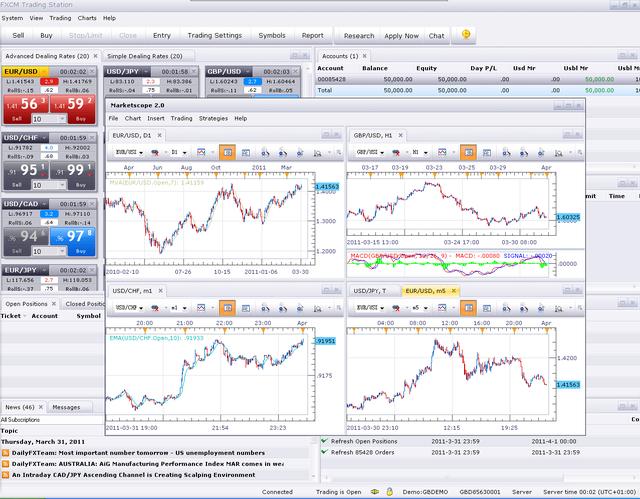Switch to Simple Dealing Rates (20) tab

click(145, 56)
